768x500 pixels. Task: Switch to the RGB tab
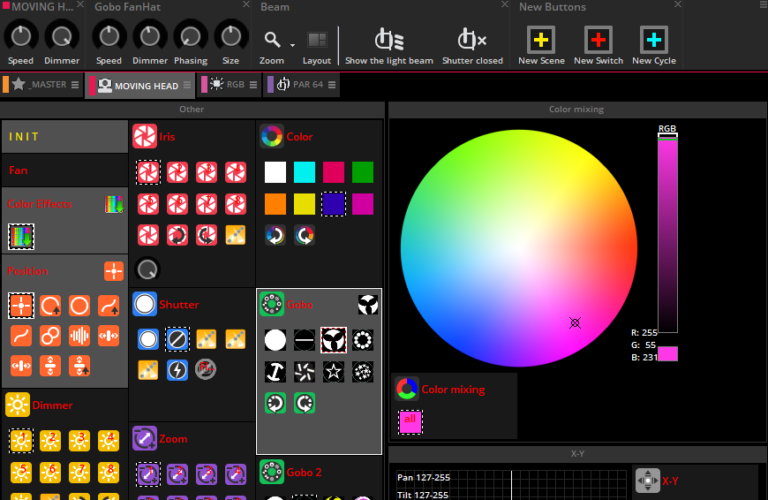click(x=228, y=84)
